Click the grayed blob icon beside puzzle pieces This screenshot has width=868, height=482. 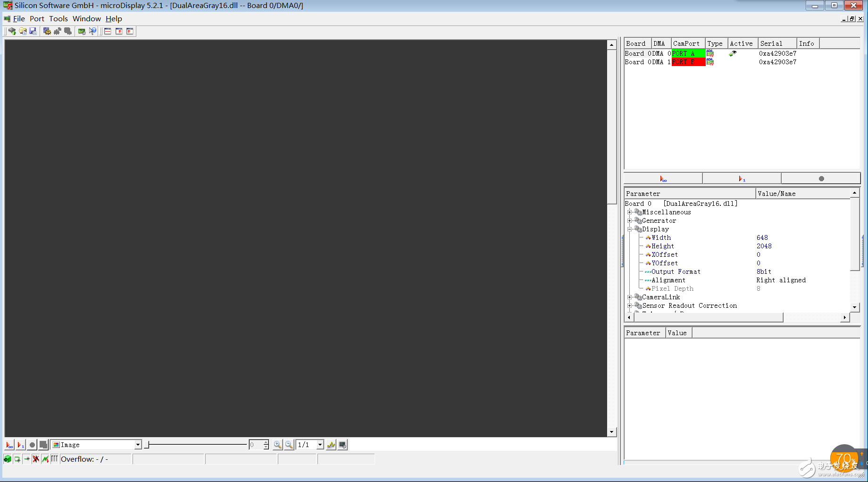click(x=68, y=31)
